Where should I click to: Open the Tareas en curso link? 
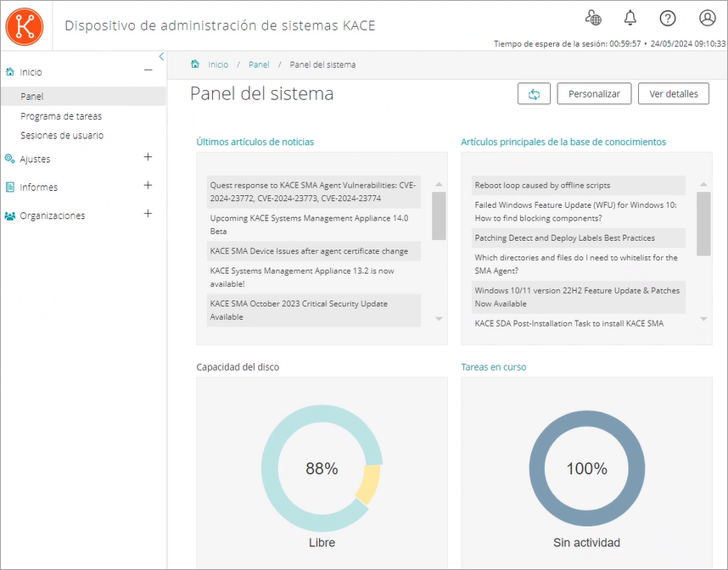coord(493,367)
